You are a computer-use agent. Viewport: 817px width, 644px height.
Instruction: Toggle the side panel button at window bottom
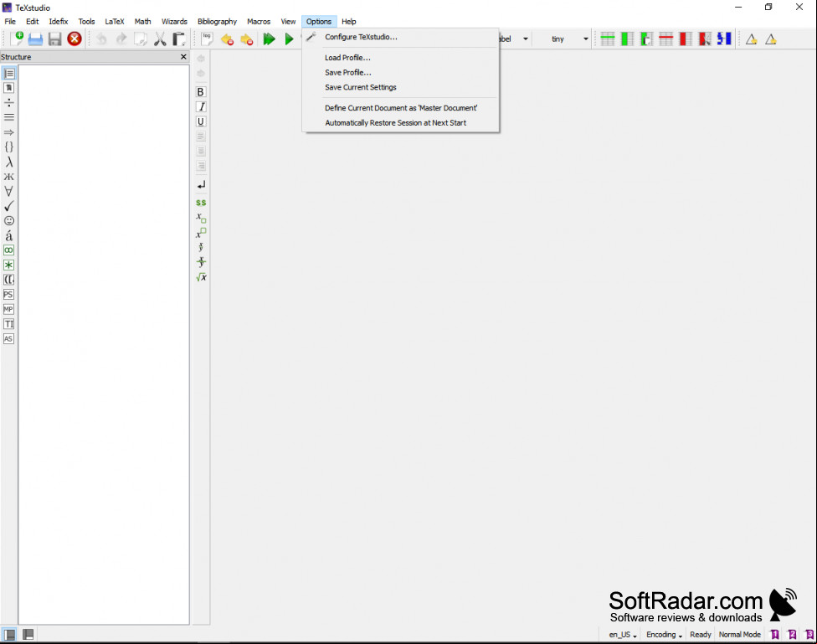9,634
